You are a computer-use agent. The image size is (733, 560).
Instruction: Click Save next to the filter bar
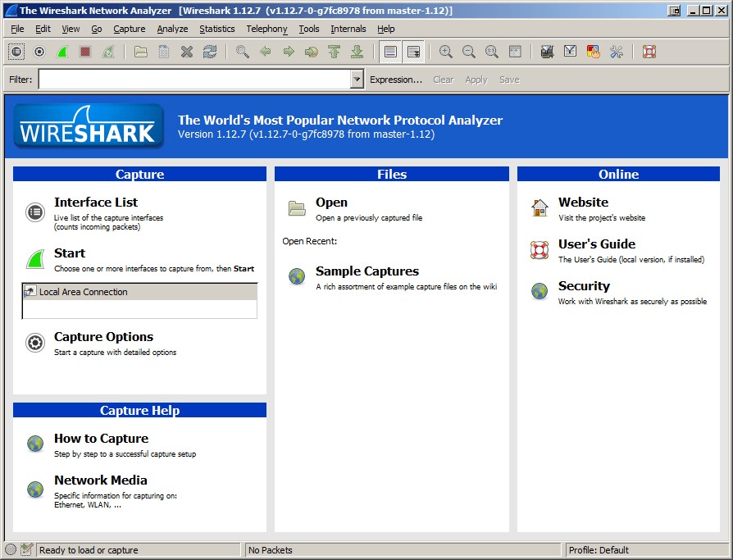509,80
